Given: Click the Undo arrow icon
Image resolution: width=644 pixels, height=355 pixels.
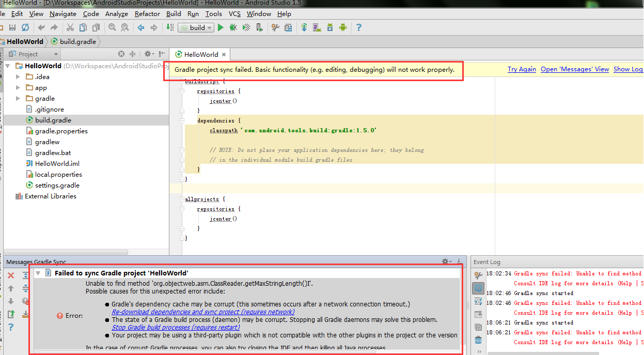Looking at the screenshot, I should [x=41, y=27].
